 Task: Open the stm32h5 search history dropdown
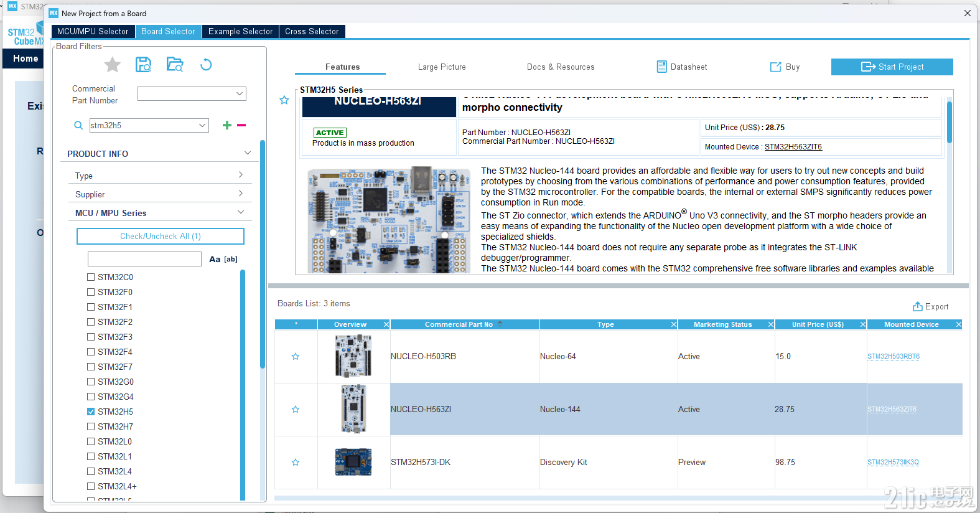point(202,125)
